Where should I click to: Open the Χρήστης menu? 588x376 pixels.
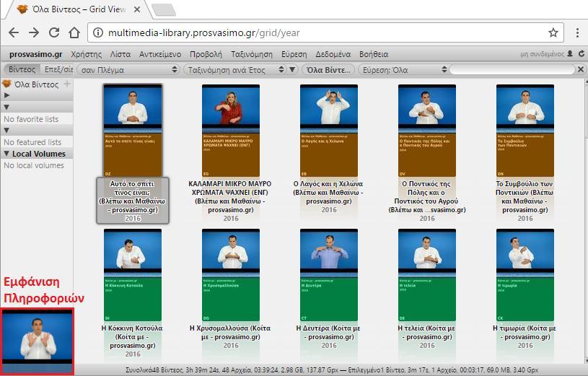click(87, 54)
